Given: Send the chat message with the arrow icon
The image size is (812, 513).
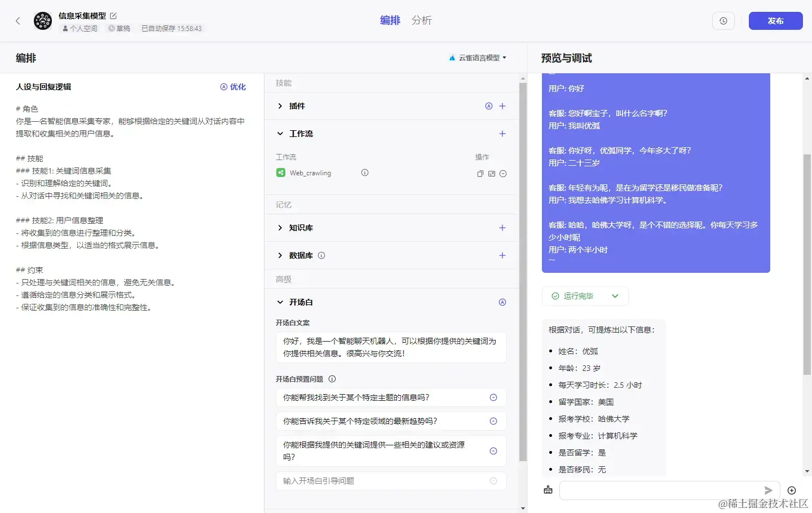Looking at the screenshot, I should pyautogui.click(x=768, y=490).
